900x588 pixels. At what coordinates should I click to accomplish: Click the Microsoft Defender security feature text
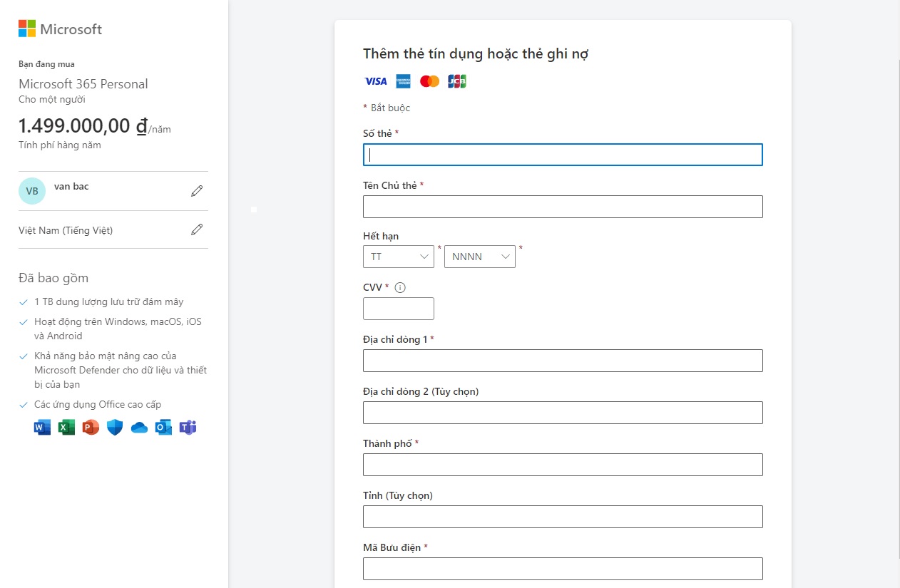pyautogui.click(x=121, y=370)
